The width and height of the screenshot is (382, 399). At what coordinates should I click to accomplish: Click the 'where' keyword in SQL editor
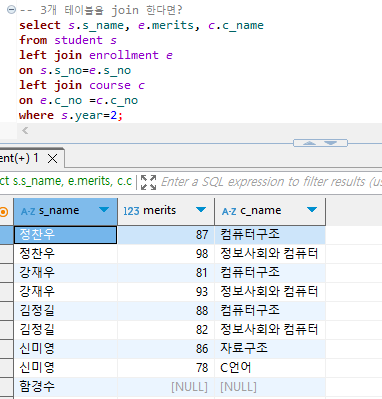[x=36, y=115]
